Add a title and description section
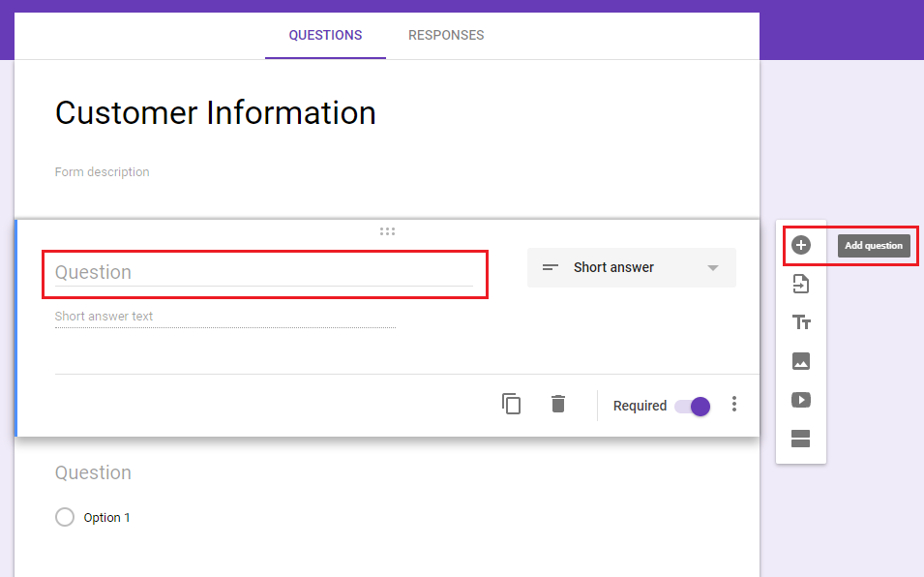The width and height of the screenshot is (924, 577). tap(801, 322)
